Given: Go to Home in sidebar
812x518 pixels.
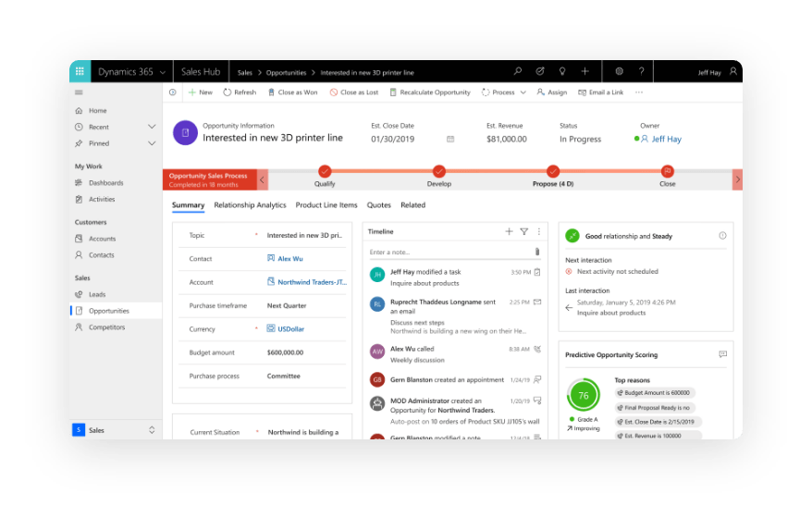Looking at the screenshot, I should click(97, 110).
